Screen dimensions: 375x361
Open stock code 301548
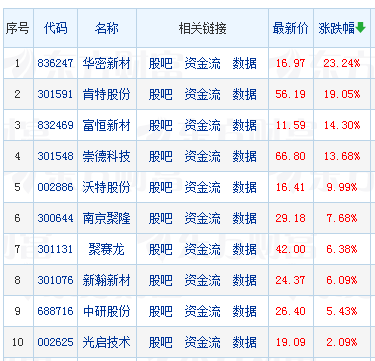click(x=55, y=156)
